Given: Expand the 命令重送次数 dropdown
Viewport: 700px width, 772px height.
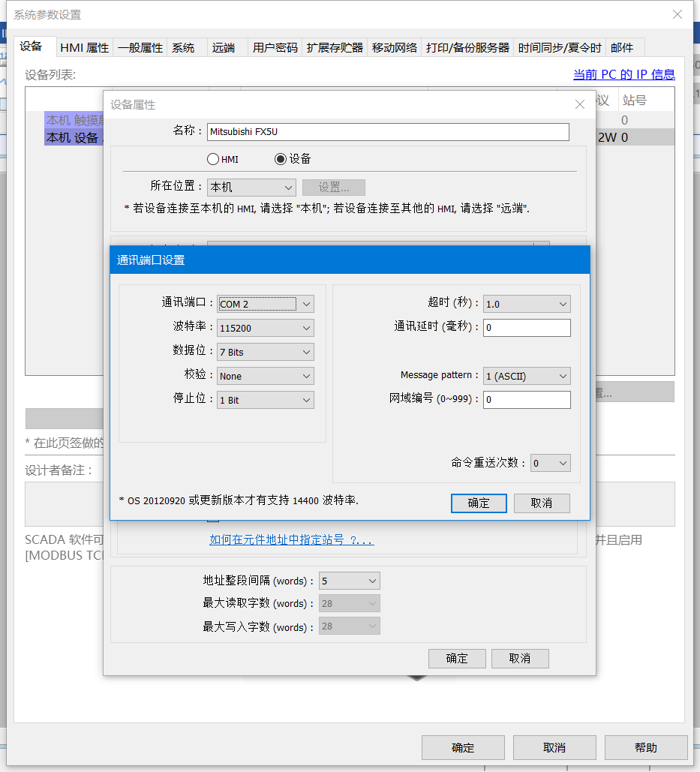Looking at the screenshot, I should (x=550, y=463).
